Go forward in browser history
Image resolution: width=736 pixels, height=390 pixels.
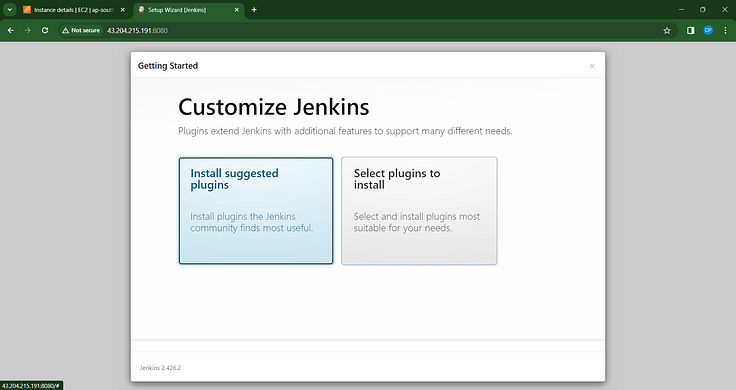(x=28, y=31)
